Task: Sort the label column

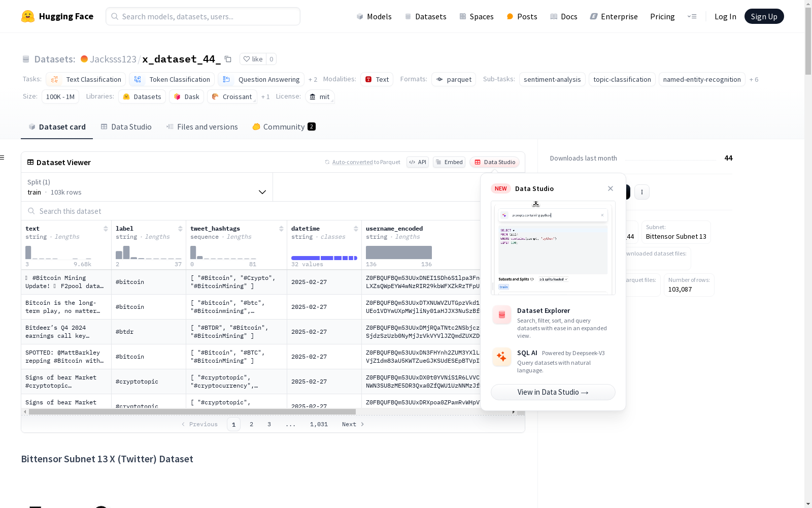Action: point(180,229)
